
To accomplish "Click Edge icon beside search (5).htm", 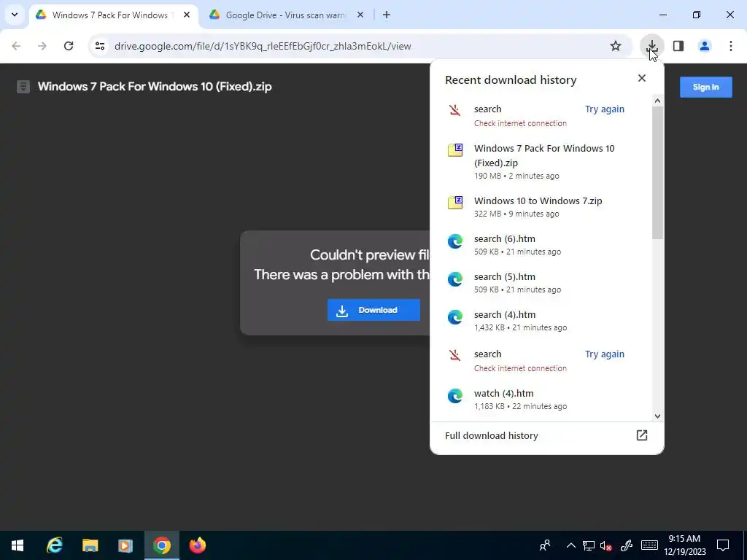I will click(455, 279).
